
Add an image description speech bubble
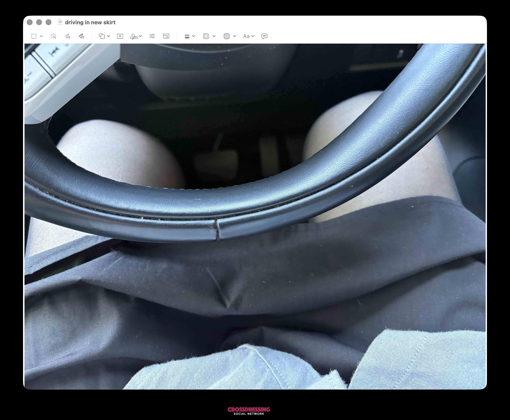[x=264, y=36]
